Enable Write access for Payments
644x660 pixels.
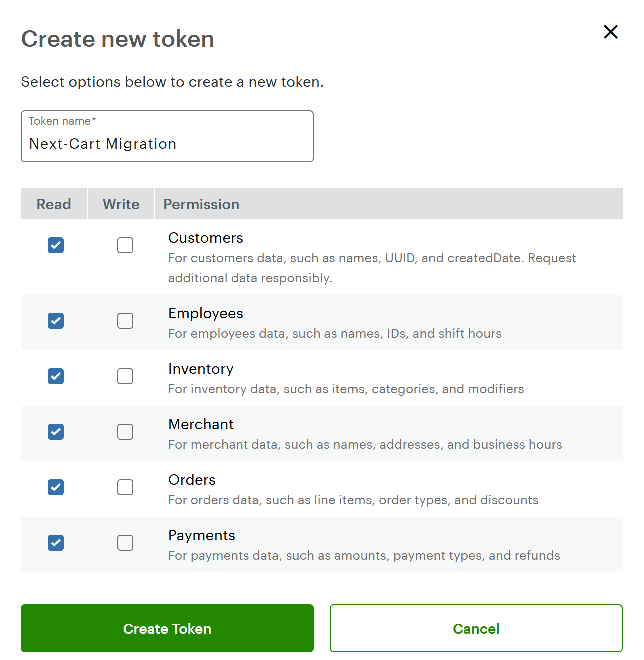pos(125,543)
